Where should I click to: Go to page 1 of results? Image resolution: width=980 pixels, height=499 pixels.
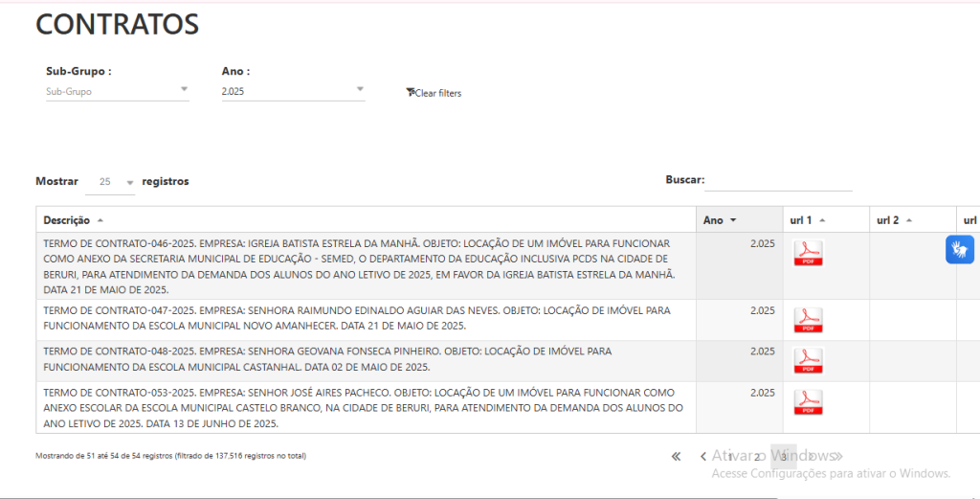pyautogui.click(x=730, y=457)
